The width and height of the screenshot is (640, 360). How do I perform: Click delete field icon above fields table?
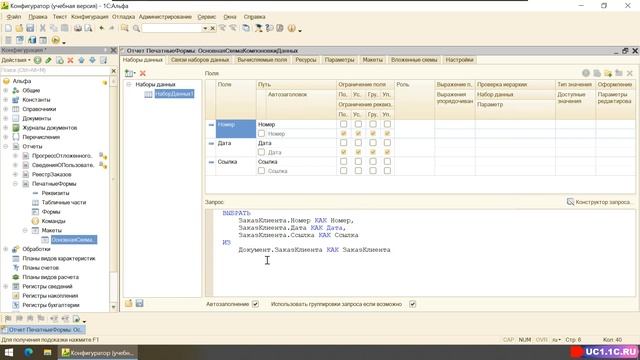click(x=630, y=73)
